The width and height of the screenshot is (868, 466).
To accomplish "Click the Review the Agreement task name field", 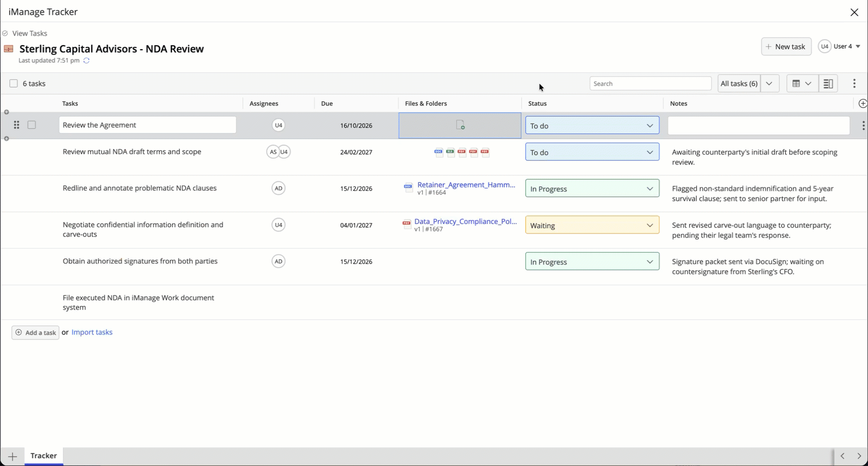I will pos(148,125).
